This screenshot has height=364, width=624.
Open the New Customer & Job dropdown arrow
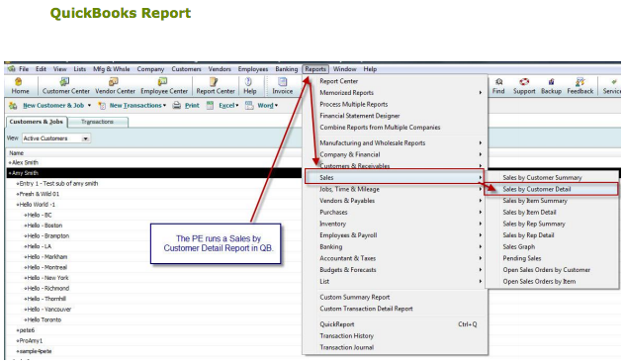(89, 106)
